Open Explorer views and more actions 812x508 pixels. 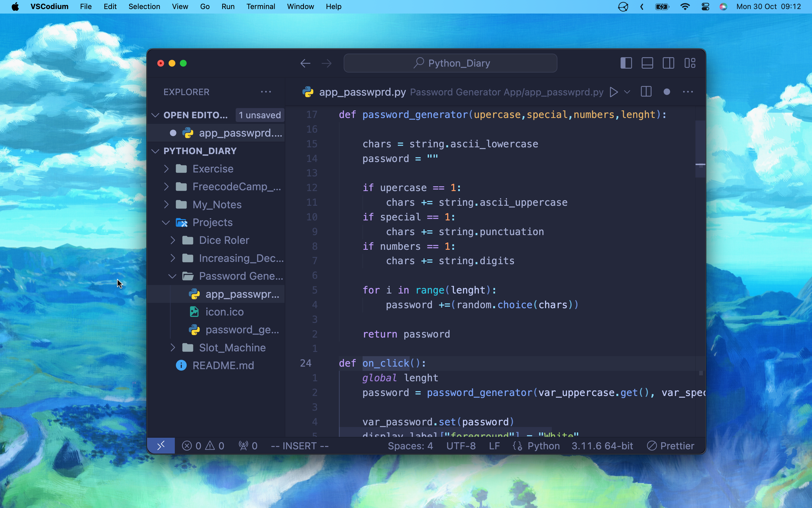266,92
